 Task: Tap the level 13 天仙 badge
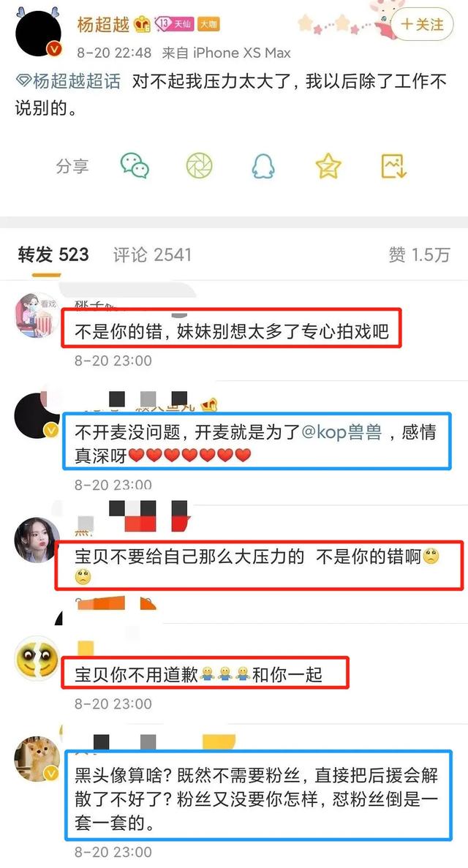[174, 23]
